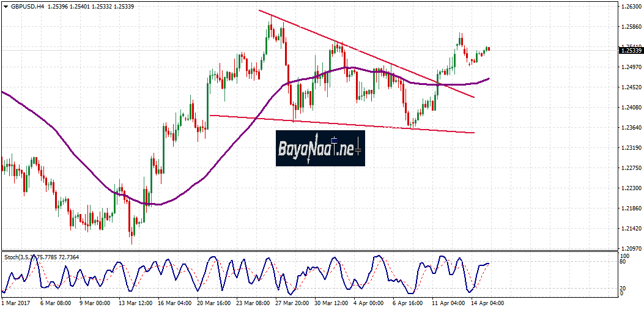
Task: Click the 14 Apr 04:00 time label
Action: coord(487,303)
